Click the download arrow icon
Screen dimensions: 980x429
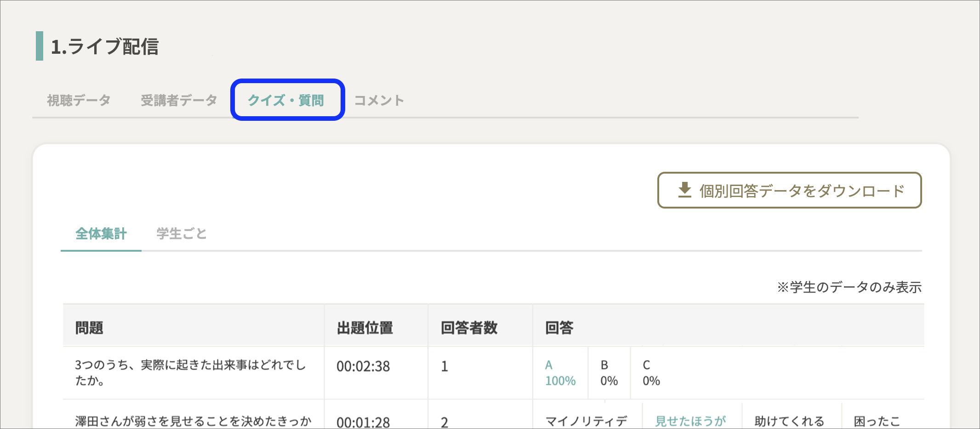tap(685, 190)
